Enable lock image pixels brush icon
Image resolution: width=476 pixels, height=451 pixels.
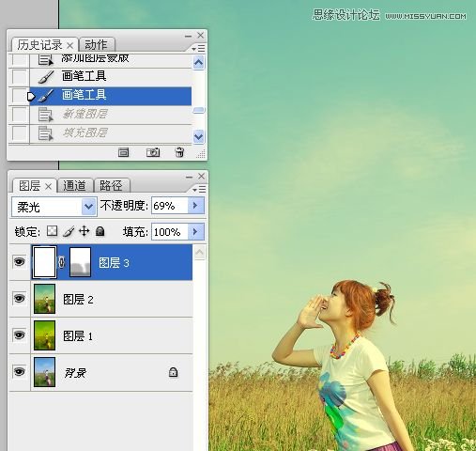(x=69, y=231)
